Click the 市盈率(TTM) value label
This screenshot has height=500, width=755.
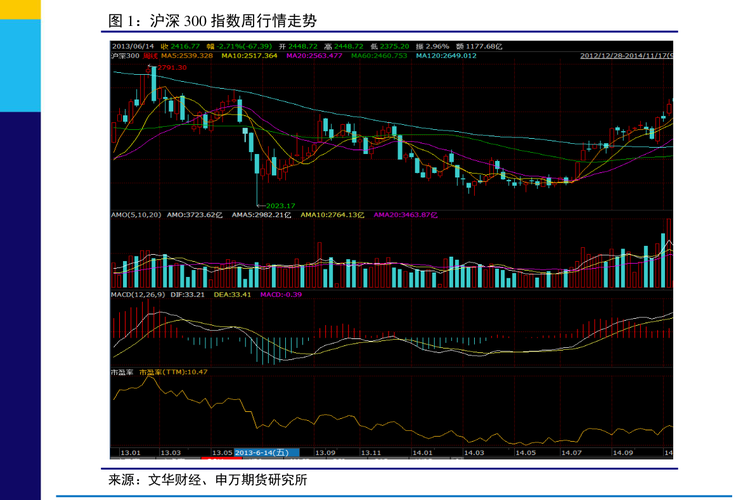[173, 372]
